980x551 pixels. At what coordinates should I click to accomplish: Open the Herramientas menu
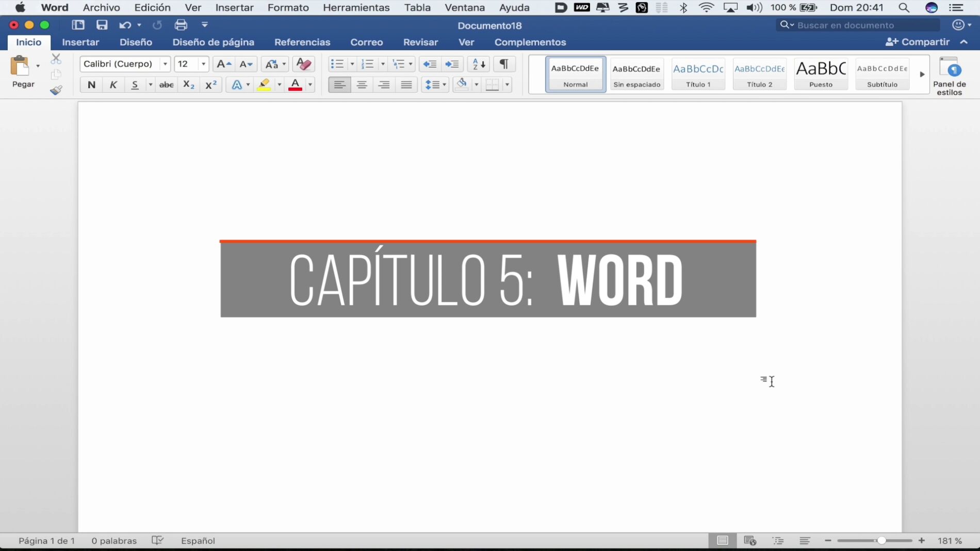pos(356,8)
